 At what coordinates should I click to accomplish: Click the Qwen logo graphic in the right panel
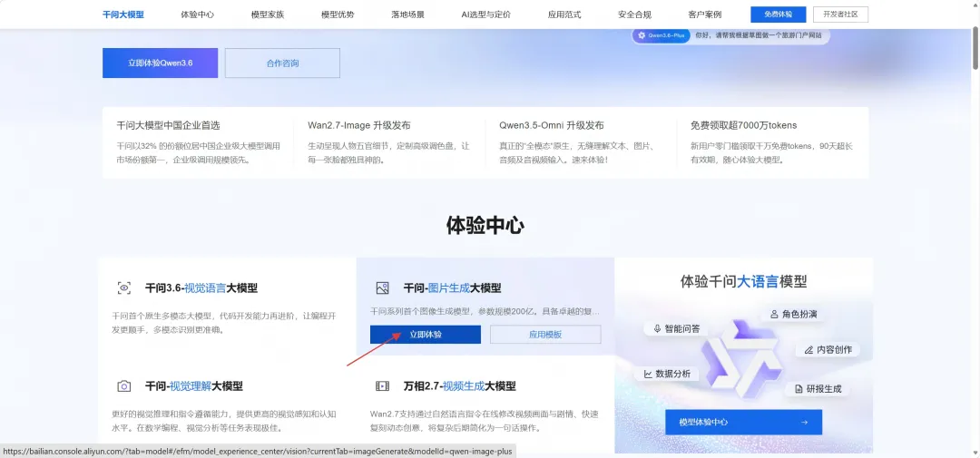(x=743, y=357)
